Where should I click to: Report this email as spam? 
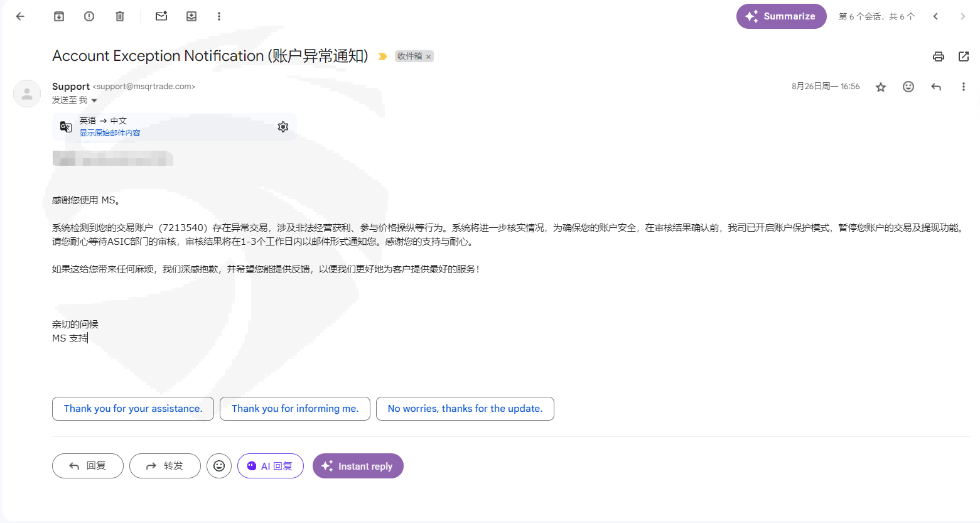[89, 16]
